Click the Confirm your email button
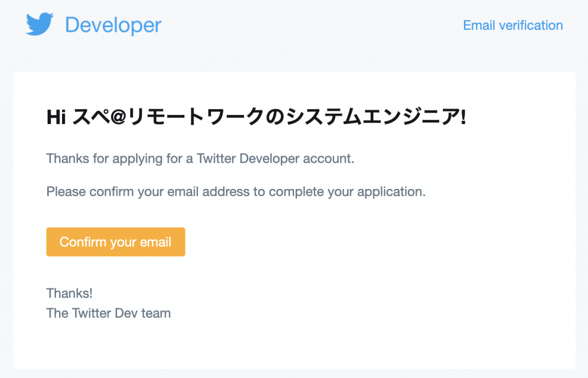This screenshot has height=378, width=588. coord(115,242)
